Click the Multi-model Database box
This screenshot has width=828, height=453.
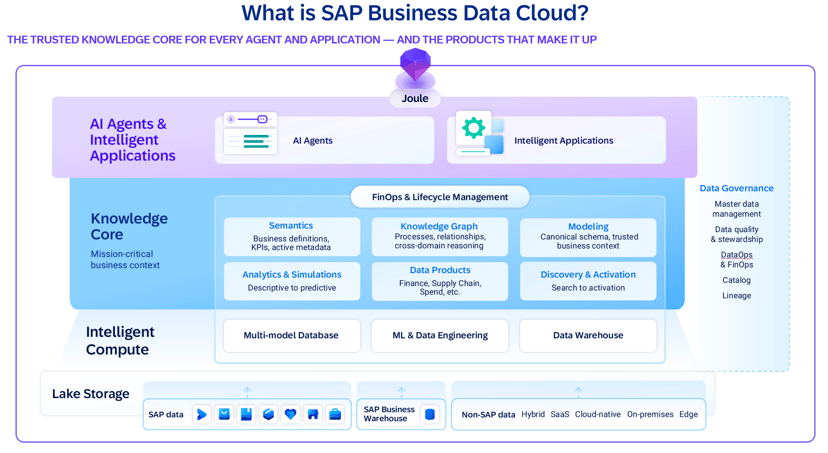[291, 335]
